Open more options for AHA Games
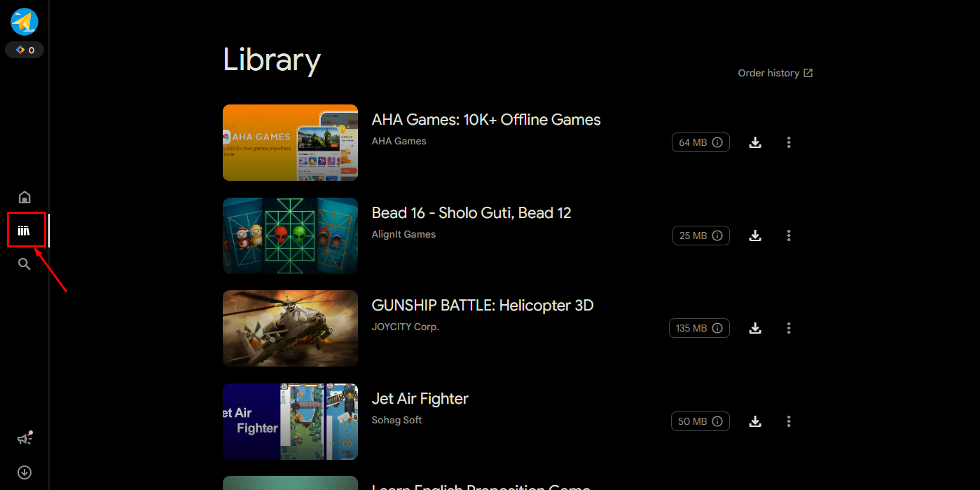Screen dimensions: 980x490 789,142
